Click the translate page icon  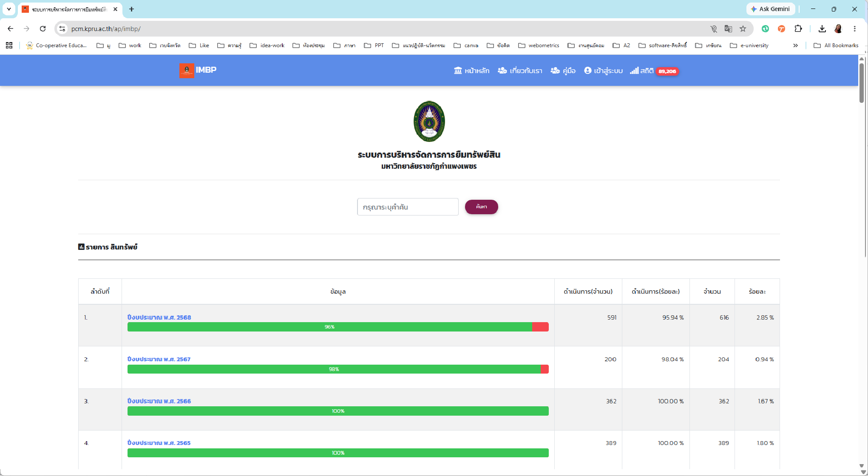tap(728, 29)
